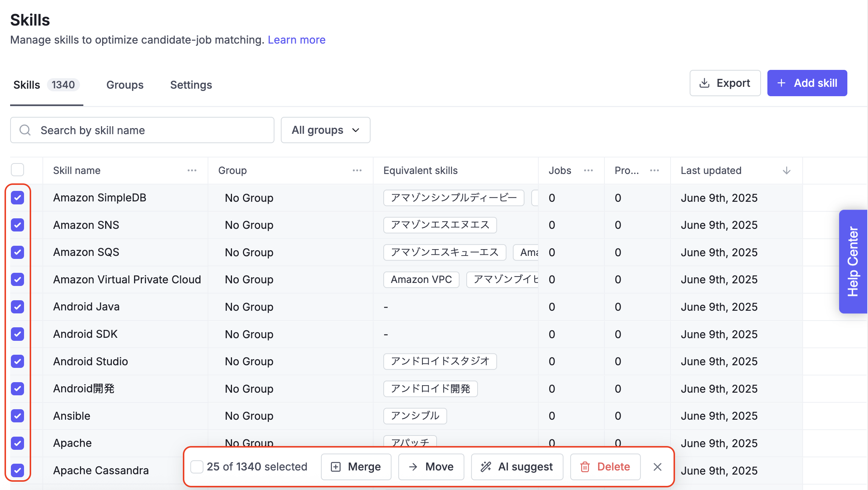Viewport: 868px width, 490px height.
Task: Dismiss the selection bar with X icon
Action: tap(657, 467)
